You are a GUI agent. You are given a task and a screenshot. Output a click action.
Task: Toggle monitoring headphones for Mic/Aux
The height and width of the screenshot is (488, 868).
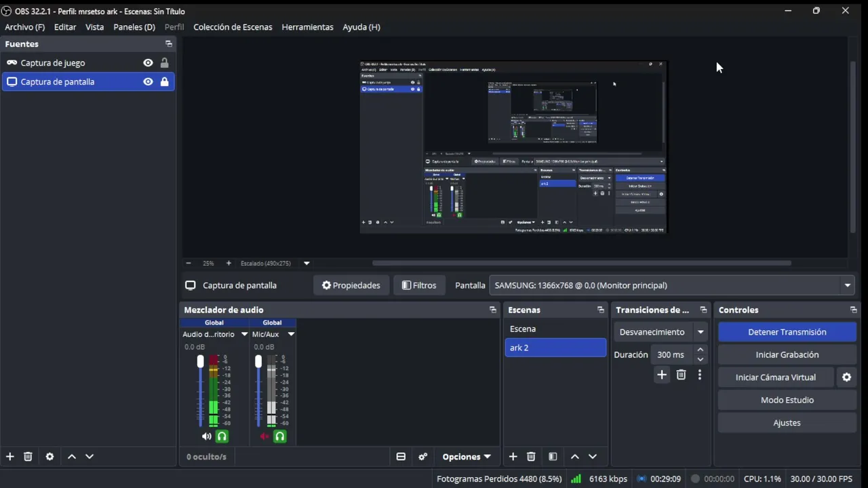point(279,436)
